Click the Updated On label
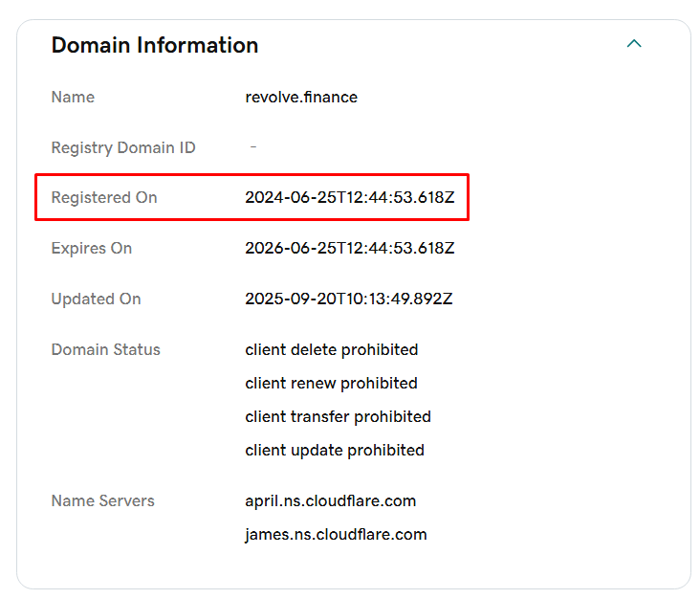700x599 pixels. pos(96,299)
